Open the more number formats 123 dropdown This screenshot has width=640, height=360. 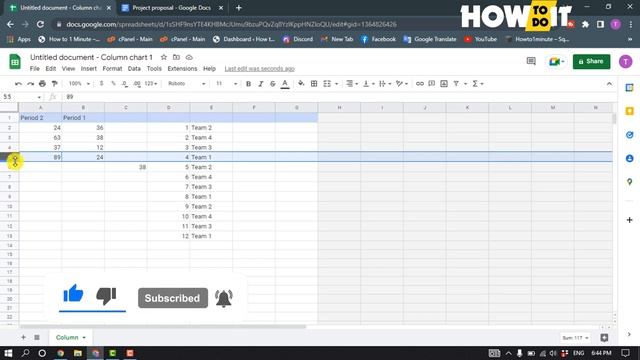pos(151,84)
